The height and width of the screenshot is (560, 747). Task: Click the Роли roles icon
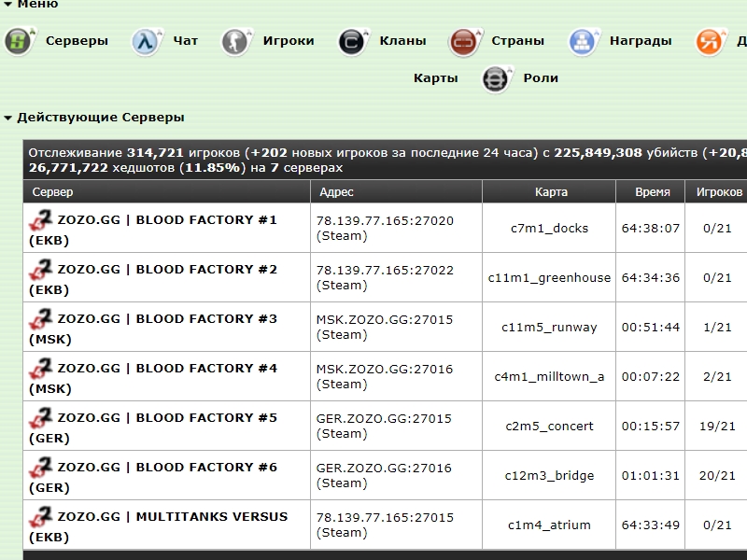pyautogui.click(x=496, y=78)
